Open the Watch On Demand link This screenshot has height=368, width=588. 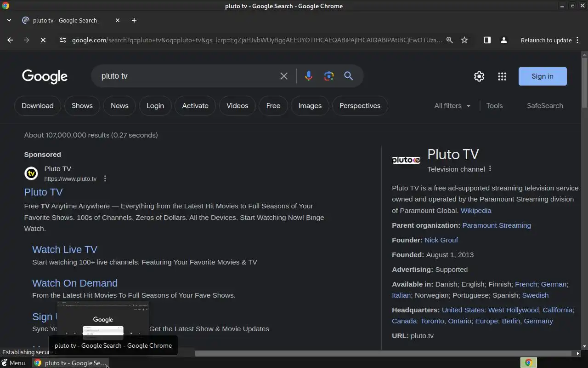[75, 283]
